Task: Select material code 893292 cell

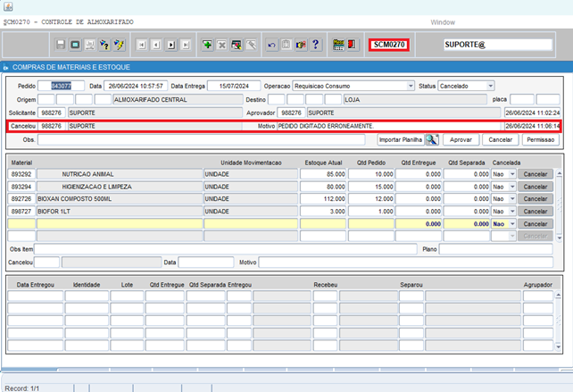Action: tap(21, 174)
